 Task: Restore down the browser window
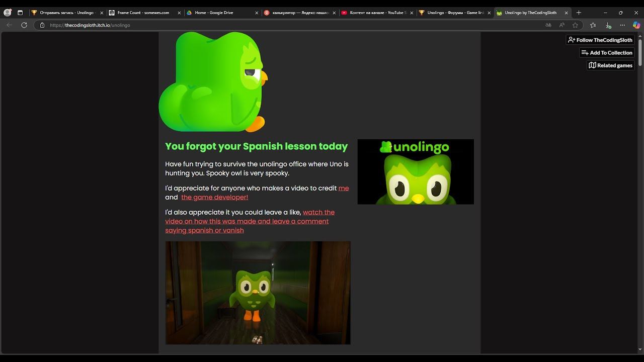(x=620, y=13)
